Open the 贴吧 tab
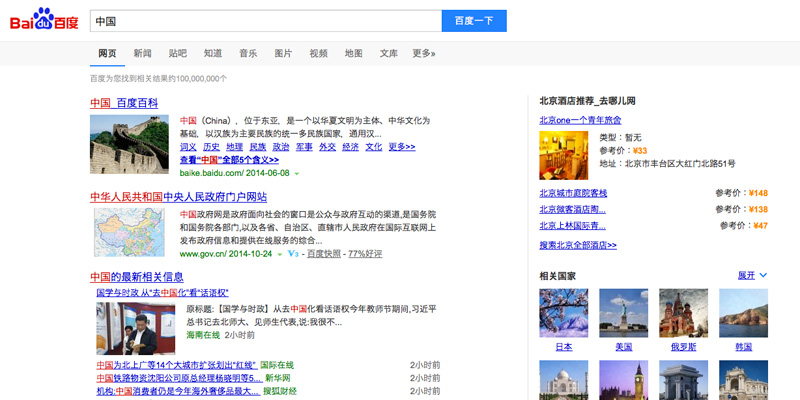The image size is (800, 400). 178,53
